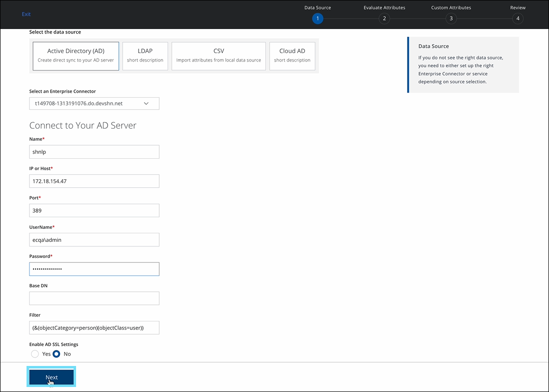
Task: Click the Filter field with objectCategory text
Action: click(94, 328)
